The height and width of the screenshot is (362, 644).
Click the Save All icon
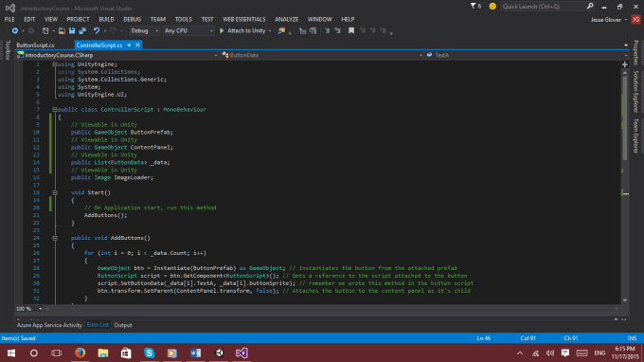[82, 31]
